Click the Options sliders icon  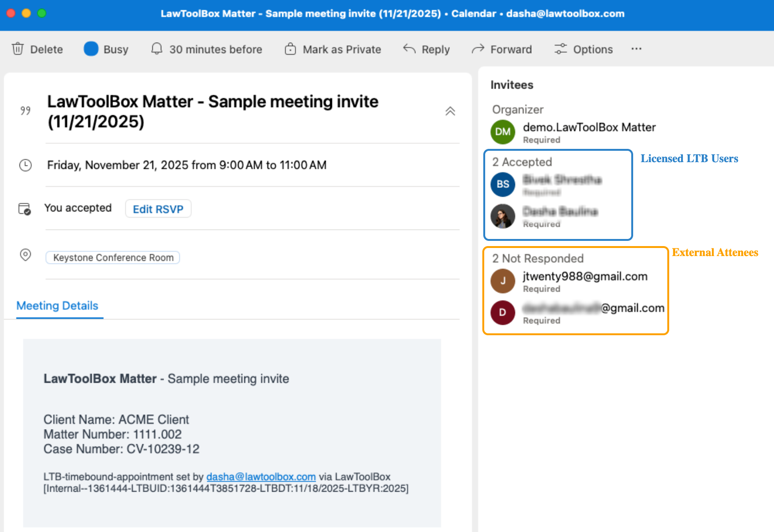pos(561,49)
